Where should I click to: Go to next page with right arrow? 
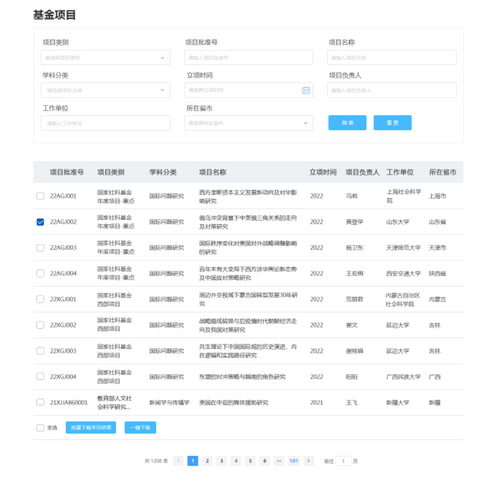click(x=308, y=461)
